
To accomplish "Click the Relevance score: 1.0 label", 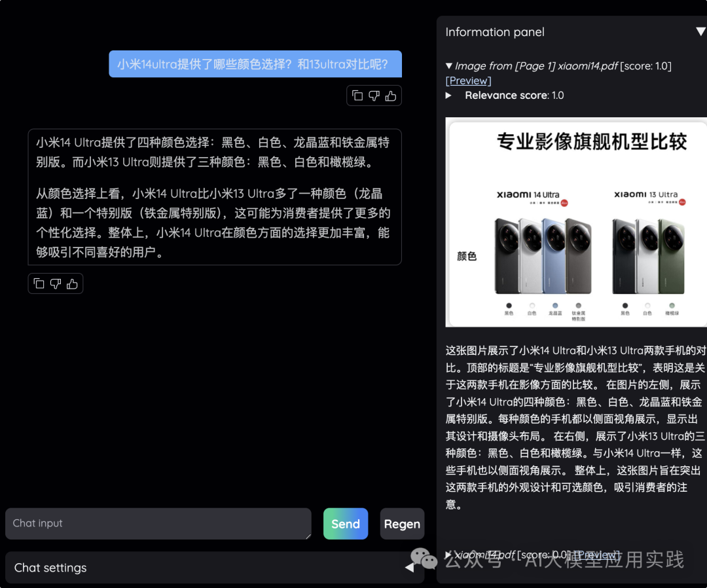I will tap(514, 96).
